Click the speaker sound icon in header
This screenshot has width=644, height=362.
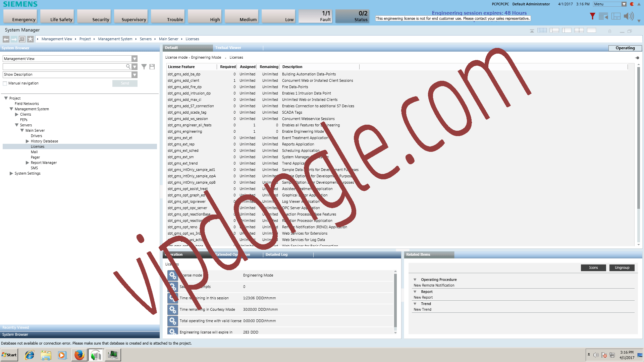[629, 16]
